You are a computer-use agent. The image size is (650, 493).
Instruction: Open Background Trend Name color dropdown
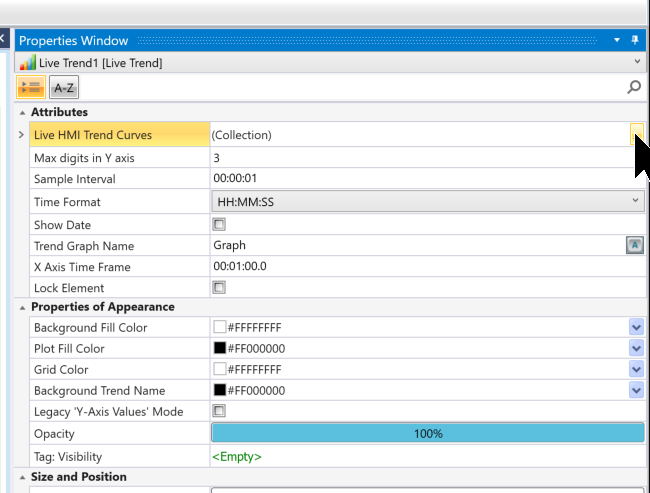(636, 390)
